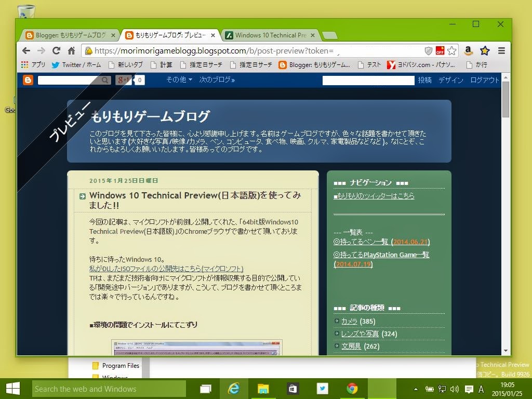Open the Twitter app on taskbar
The height and width of the screenshot is (399, 532).
322,389
